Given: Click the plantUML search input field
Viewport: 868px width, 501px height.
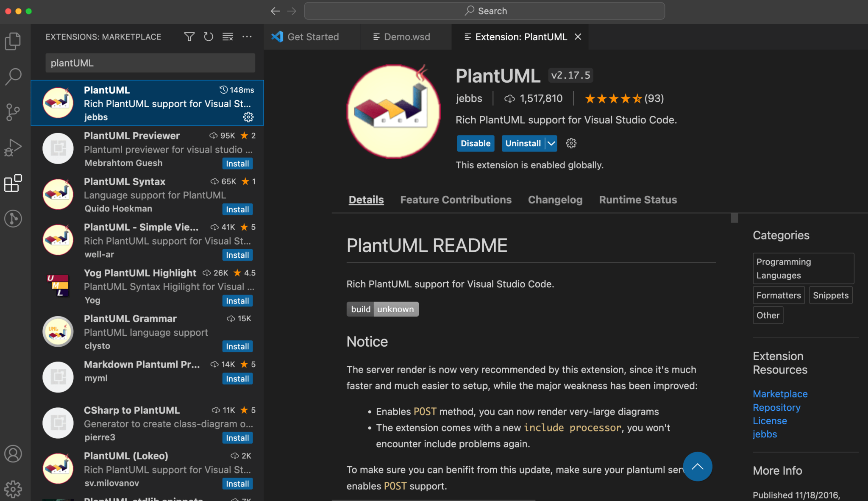Looking at the screenshot, I should coord(150,63).
